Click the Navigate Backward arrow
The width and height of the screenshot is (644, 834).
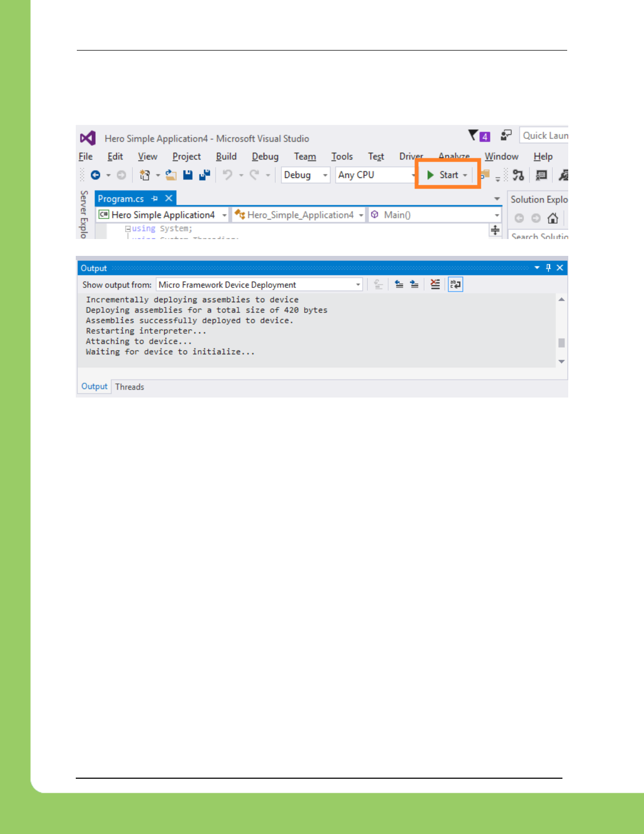pyautogui.click(x=95, y=175)
